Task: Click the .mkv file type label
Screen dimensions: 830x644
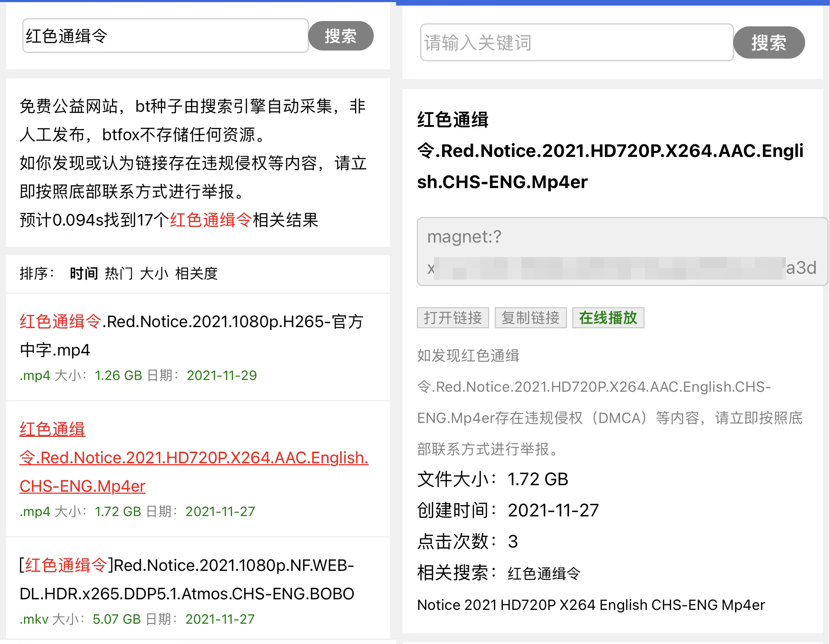Action: 34,619
